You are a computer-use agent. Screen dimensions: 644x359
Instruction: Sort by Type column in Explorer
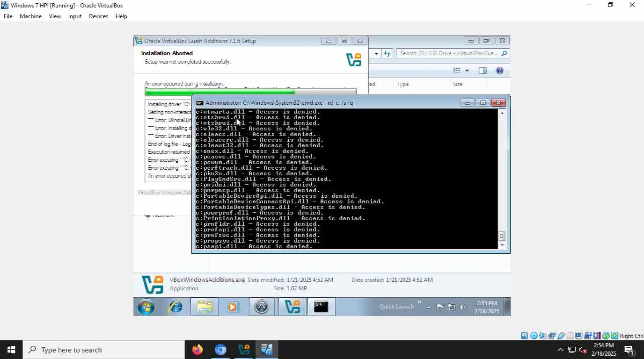coord(402,84)
